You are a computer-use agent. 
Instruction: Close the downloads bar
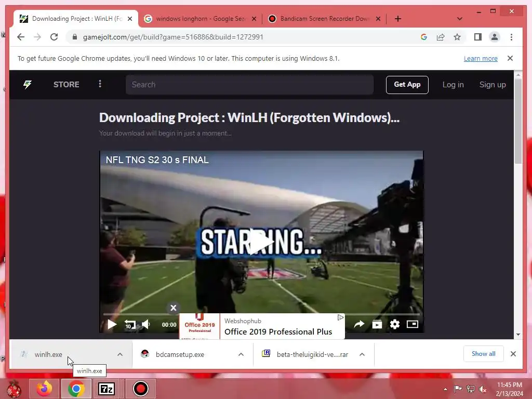(513, 354)
